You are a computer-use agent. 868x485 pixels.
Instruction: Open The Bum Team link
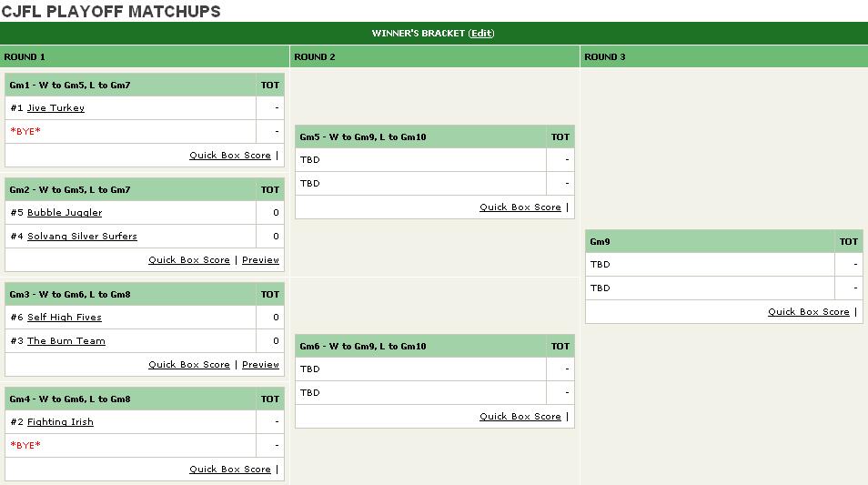(x=66, y=341)
